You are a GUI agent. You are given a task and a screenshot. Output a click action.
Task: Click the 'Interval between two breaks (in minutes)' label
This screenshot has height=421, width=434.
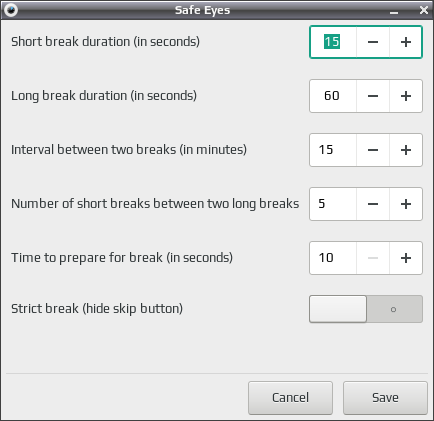point(129,150)
